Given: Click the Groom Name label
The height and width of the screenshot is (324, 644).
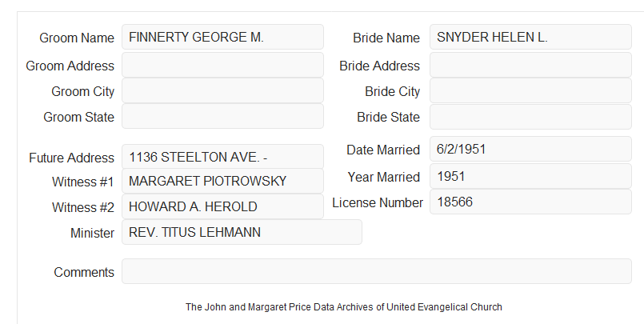Looking at the screenshot, I should 77,38.
